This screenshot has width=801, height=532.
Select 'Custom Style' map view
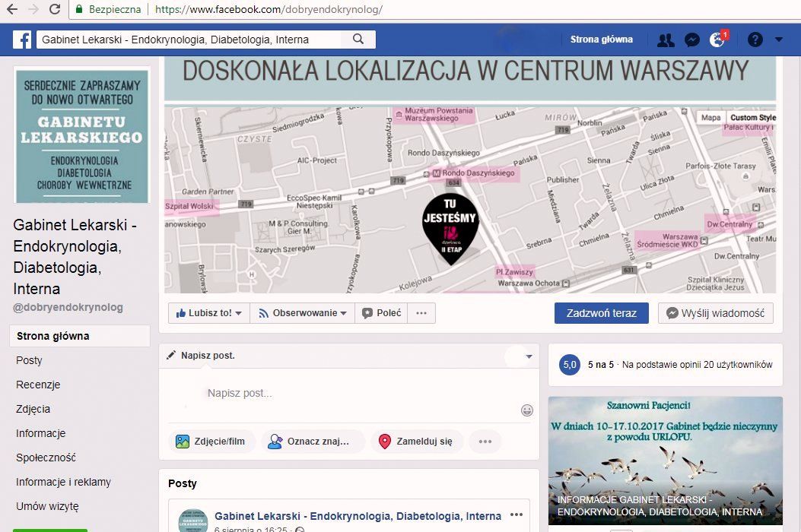(752, 118)
